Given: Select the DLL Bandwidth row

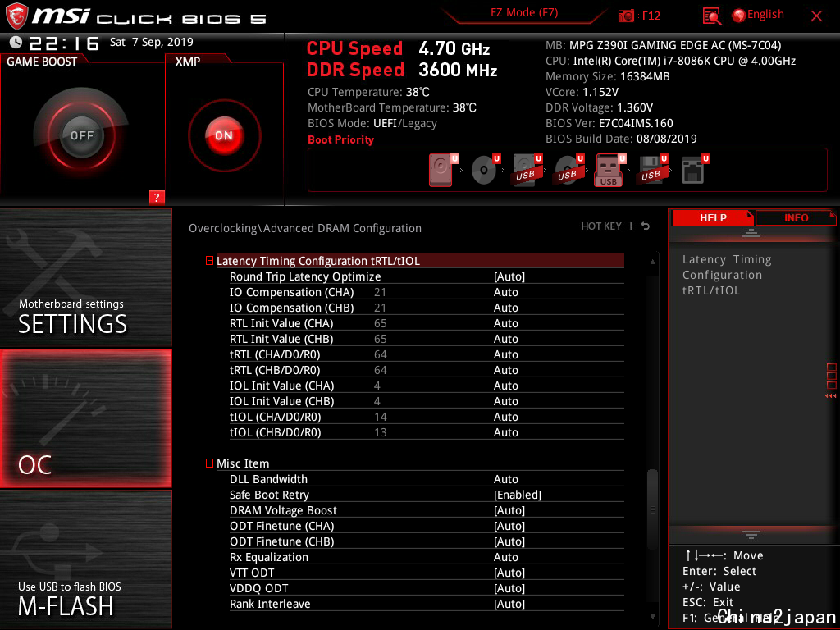Looking at the screenshot, I should tap(427, 479).
